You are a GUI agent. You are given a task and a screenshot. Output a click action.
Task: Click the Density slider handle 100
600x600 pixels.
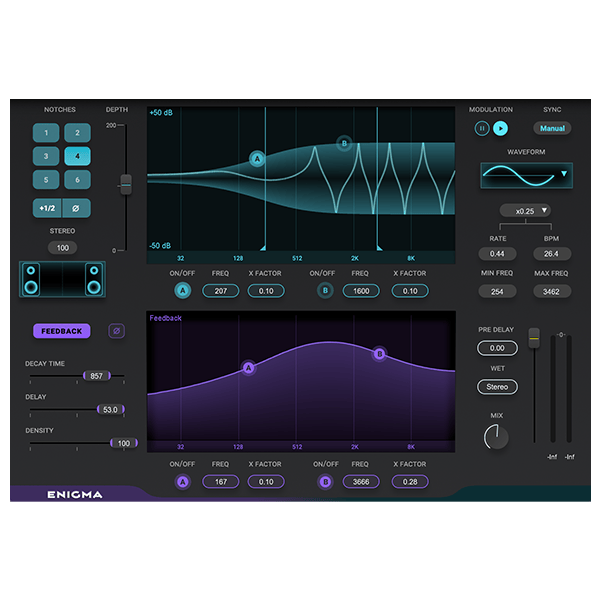(124, 443)
